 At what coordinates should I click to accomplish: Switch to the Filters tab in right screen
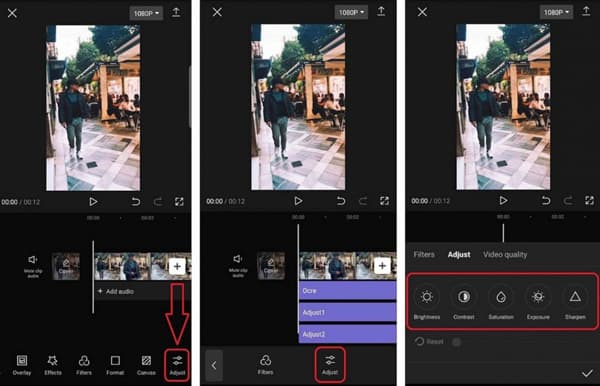click(x=424, y=254)
